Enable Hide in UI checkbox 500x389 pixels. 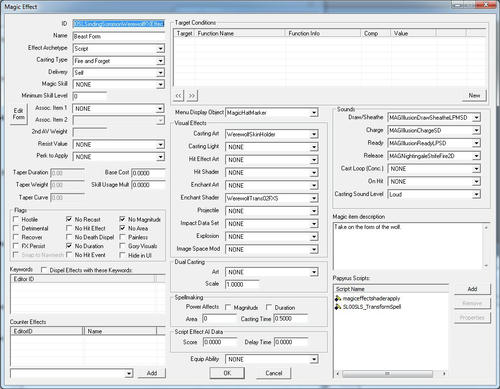[x=122, y=255]
